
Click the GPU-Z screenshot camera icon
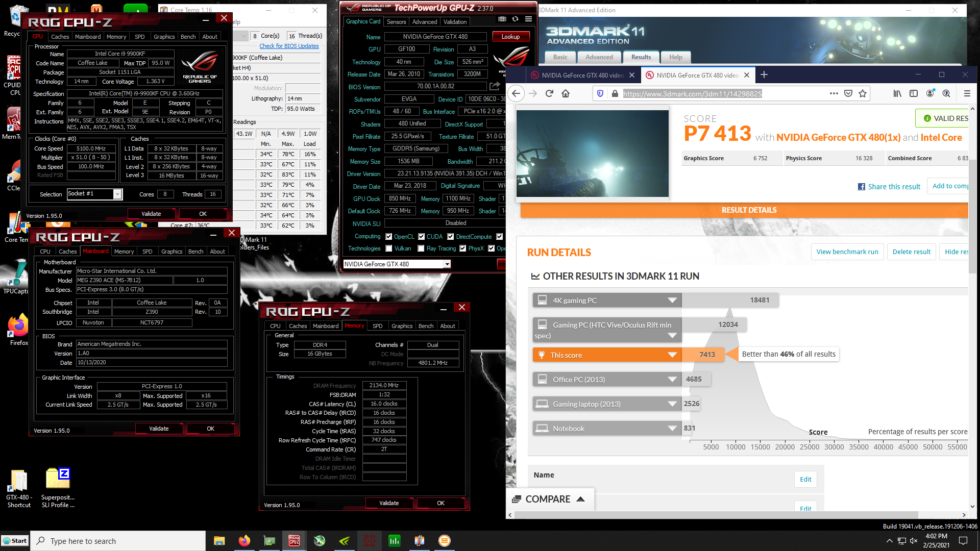tap(502, 19)
